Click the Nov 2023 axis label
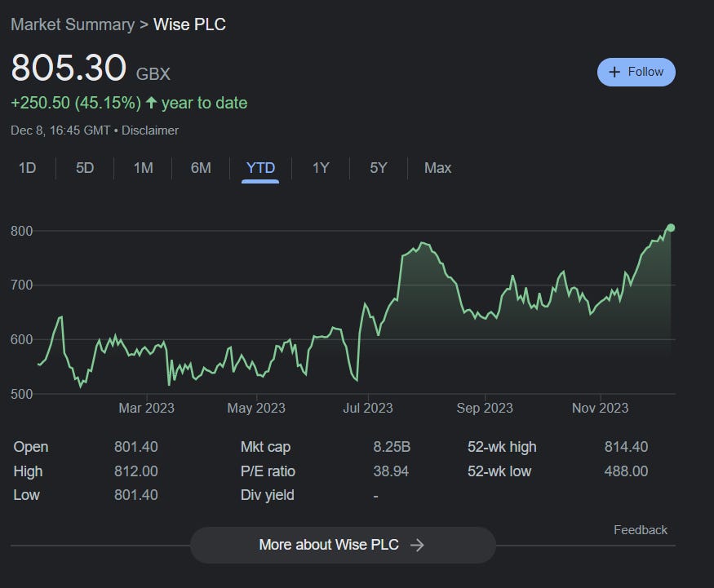This screenshot has height=588, width=714. point(600,408)
